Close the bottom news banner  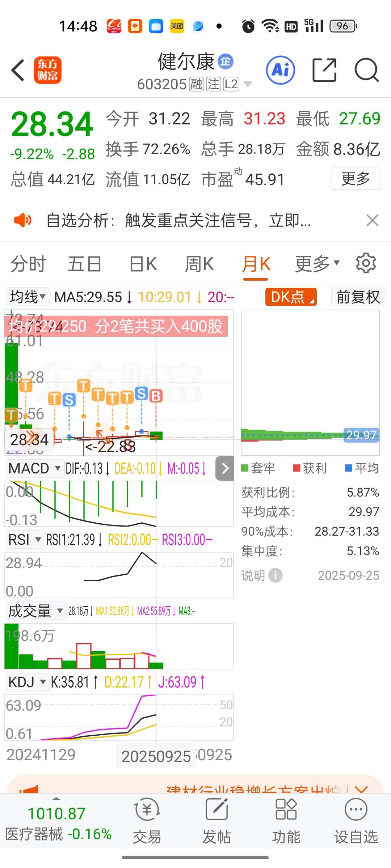[x=361, y=791]
